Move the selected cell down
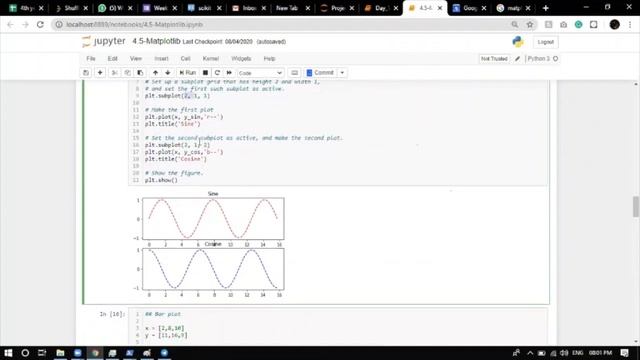 pyautogui.click(x=168, y=73)
